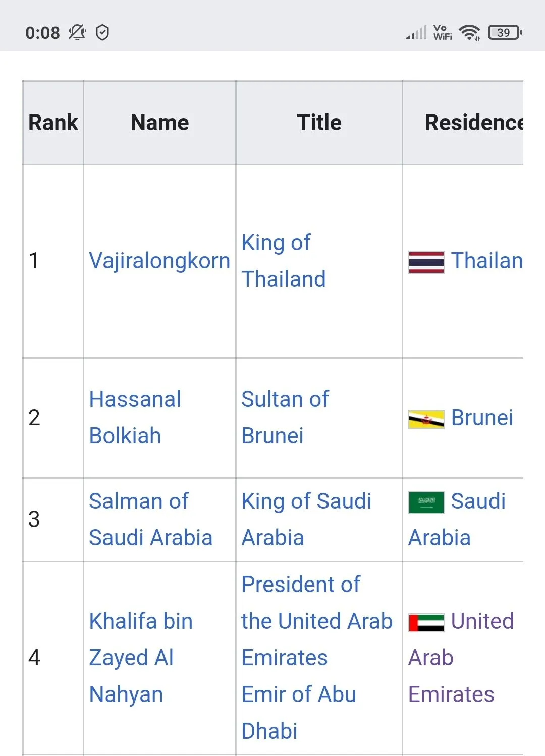This screenshot has height=756, width=545.
Task: Tap the battery level indicator
Action: [505, 33]
